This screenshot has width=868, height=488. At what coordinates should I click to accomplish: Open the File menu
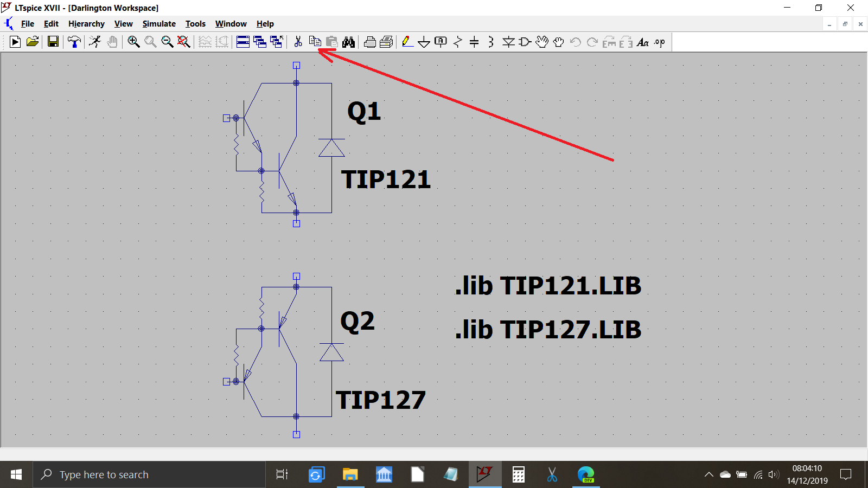tap(28, 24)
